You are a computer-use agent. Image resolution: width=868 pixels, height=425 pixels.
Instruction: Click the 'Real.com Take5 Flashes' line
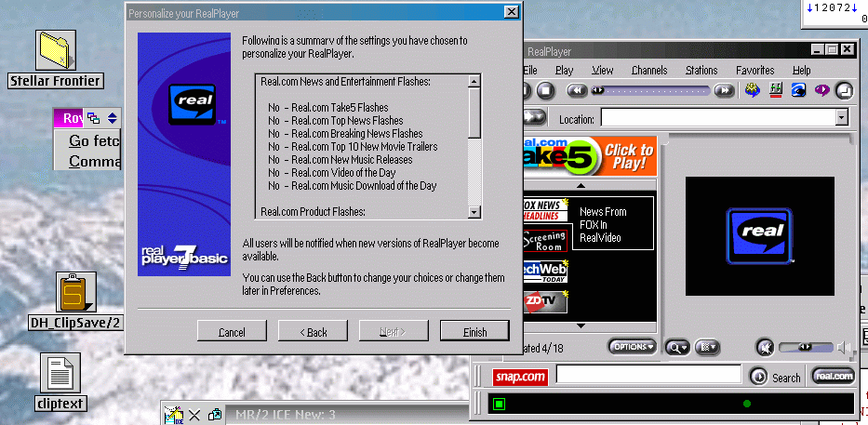(x=340, y=107)
